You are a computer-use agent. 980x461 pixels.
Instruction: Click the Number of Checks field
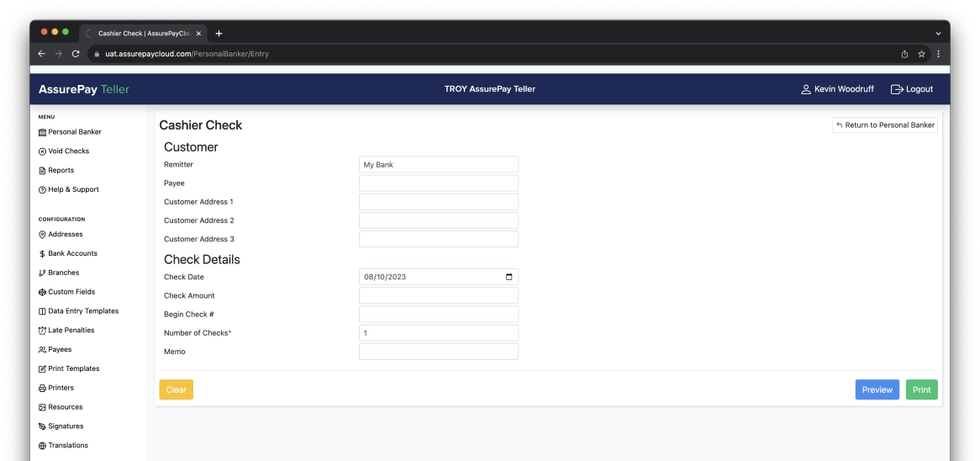pos(439,333)
